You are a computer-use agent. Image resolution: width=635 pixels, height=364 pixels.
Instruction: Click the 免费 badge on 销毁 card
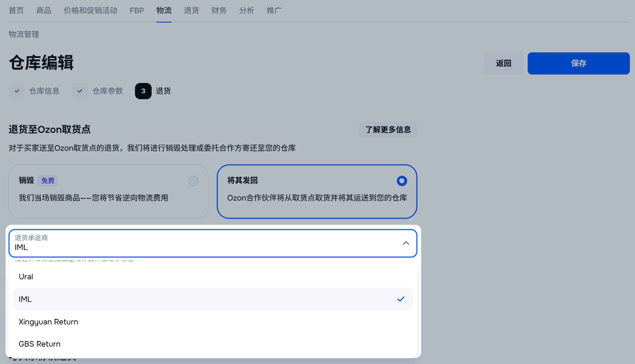click(x=47, y=181)
